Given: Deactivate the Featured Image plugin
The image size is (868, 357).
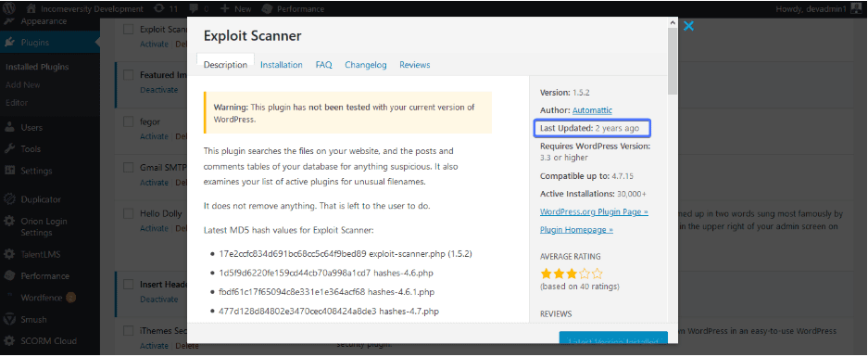Looking at the screenshot, I should coord(159,90).
